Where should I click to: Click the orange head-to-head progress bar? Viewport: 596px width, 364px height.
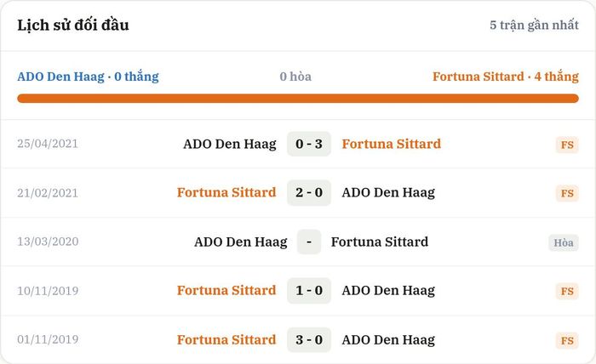[298, 99]
